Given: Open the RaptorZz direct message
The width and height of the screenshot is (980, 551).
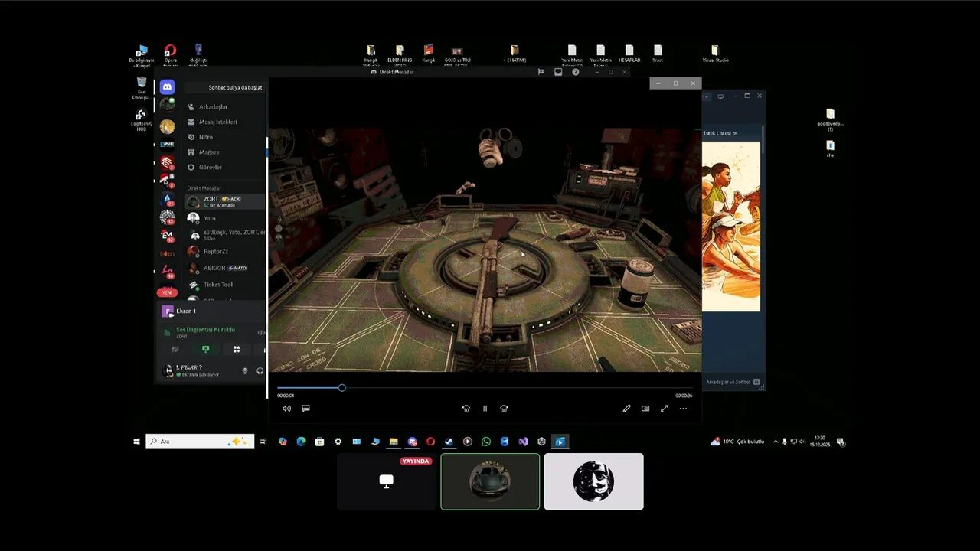Looking at the screenshot, I should pos(225,251).
